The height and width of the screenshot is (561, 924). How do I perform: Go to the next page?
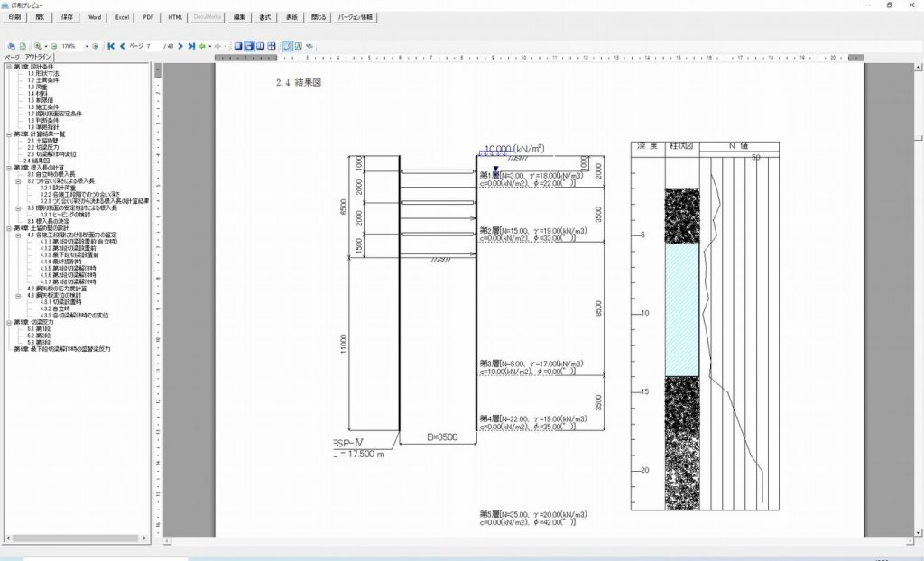180,46
